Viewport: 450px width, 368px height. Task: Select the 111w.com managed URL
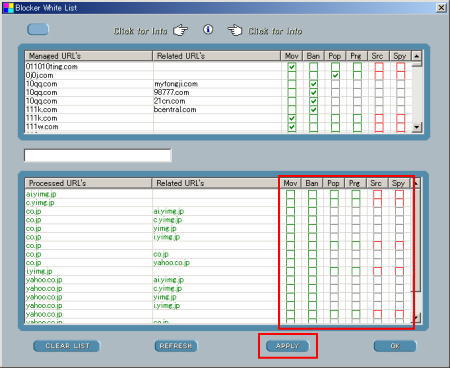(x=42, y=127)
